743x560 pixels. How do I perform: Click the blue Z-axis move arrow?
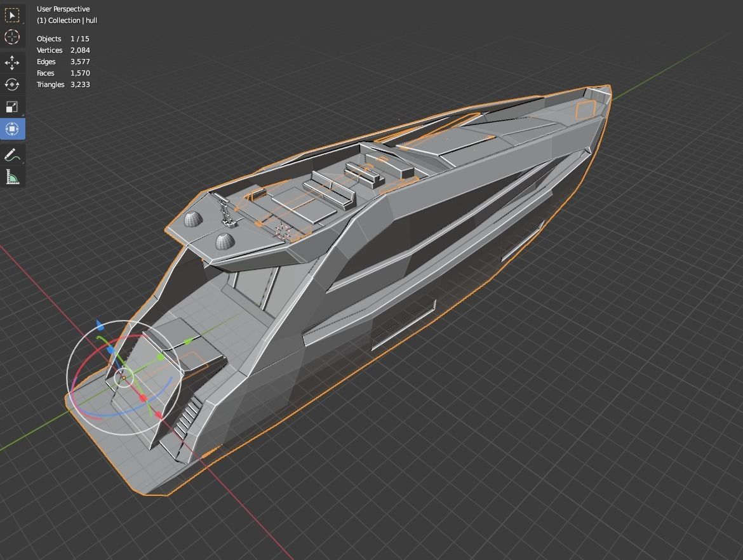(x=100, y=325)
